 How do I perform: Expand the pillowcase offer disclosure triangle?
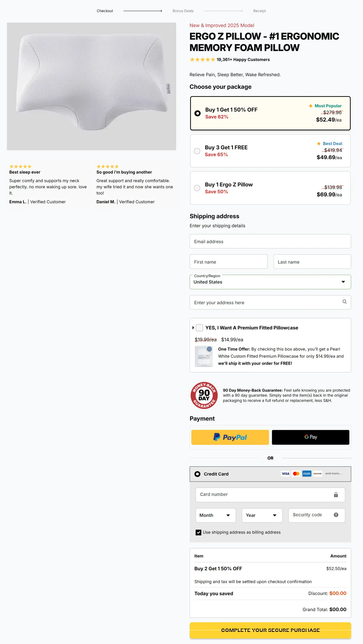pos(193,328)
